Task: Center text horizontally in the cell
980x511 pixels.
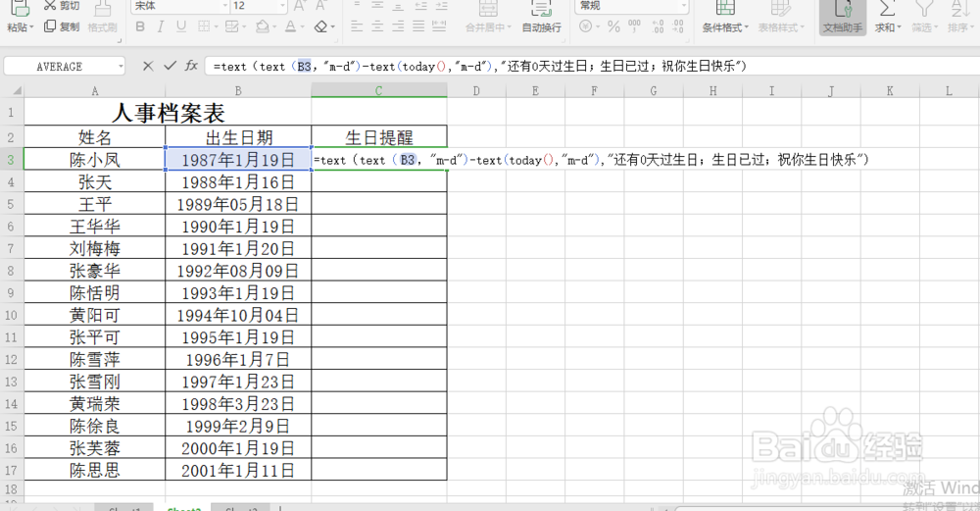Action: (377, 26)
